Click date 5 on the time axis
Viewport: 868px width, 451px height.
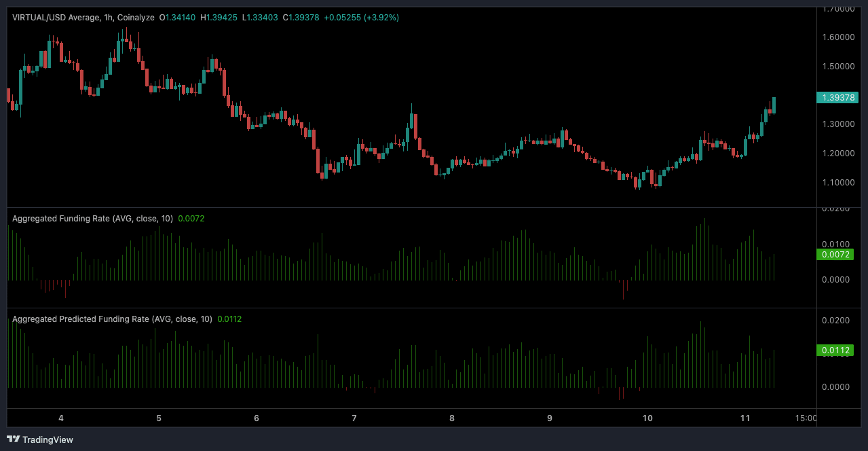159,418
